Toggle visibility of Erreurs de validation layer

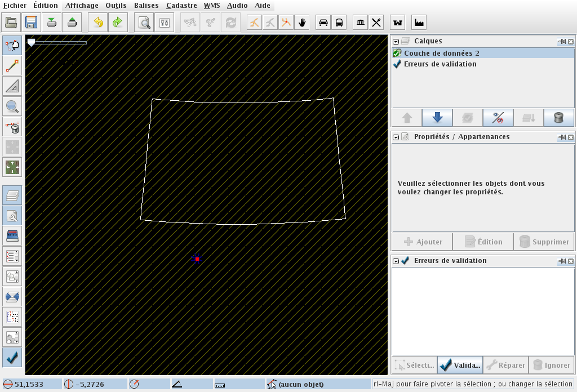tap(397, 64)
